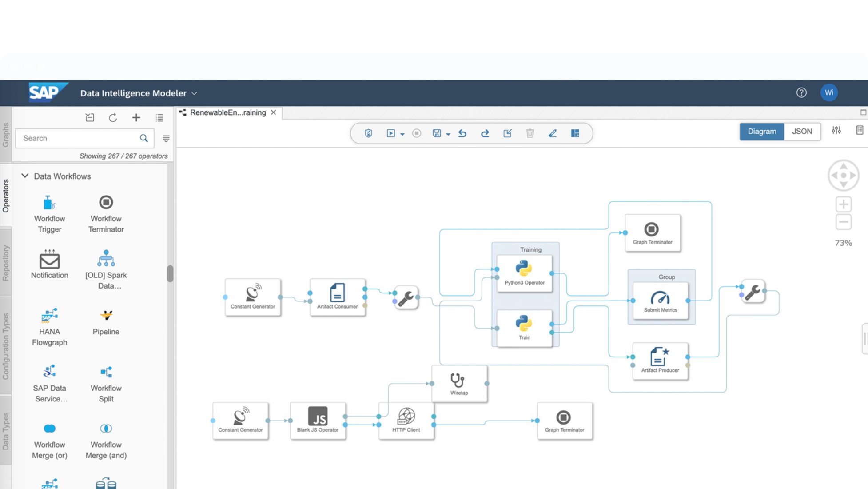Click the Auto layout icon in toolbar
This screenshot has height=489, width=868.
click(x=575, y=133)
